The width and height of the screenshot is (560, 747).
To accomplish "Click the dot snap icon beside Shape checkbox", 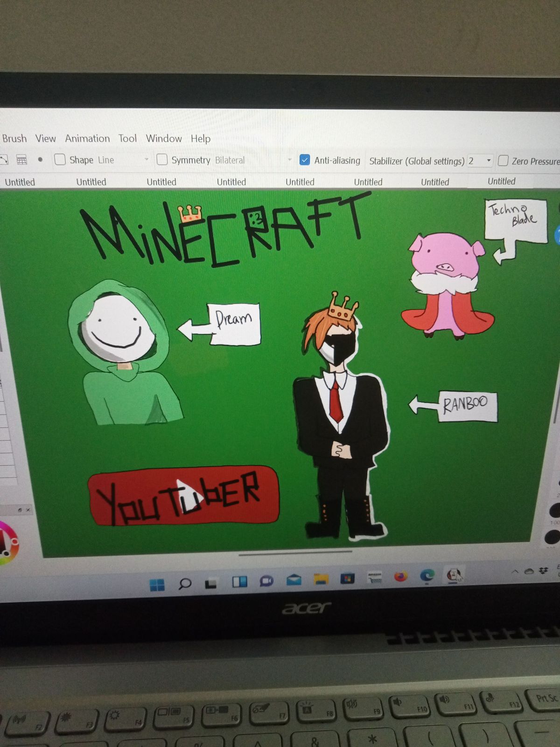I will [x=40, y=160].
